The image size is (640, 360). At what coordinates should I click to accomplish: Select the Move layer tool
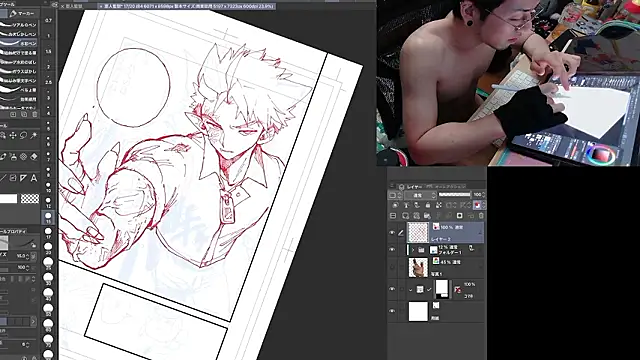13,135
